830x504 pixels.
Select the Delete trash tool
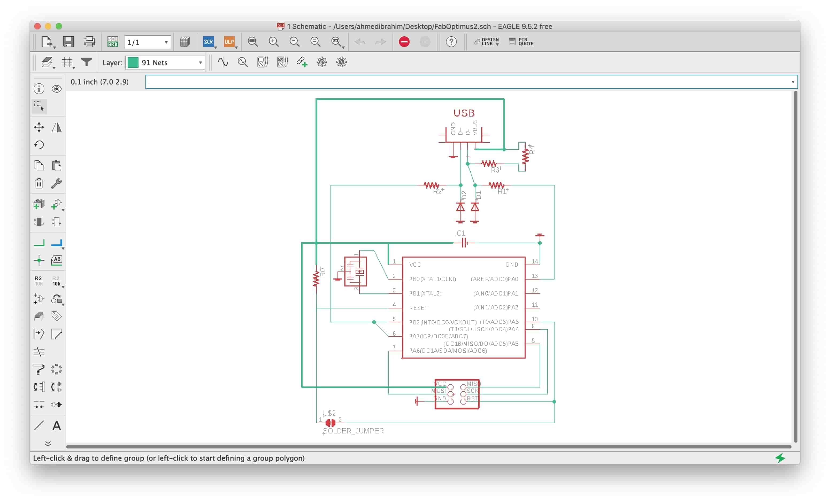click(39, 184)
